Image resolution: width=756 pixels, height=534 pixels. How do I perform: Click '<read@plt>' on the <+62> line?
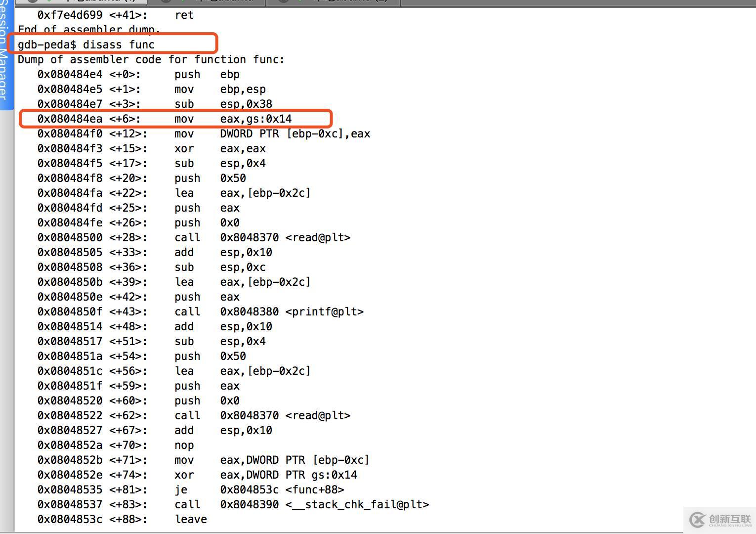click(x=318, y=415)
